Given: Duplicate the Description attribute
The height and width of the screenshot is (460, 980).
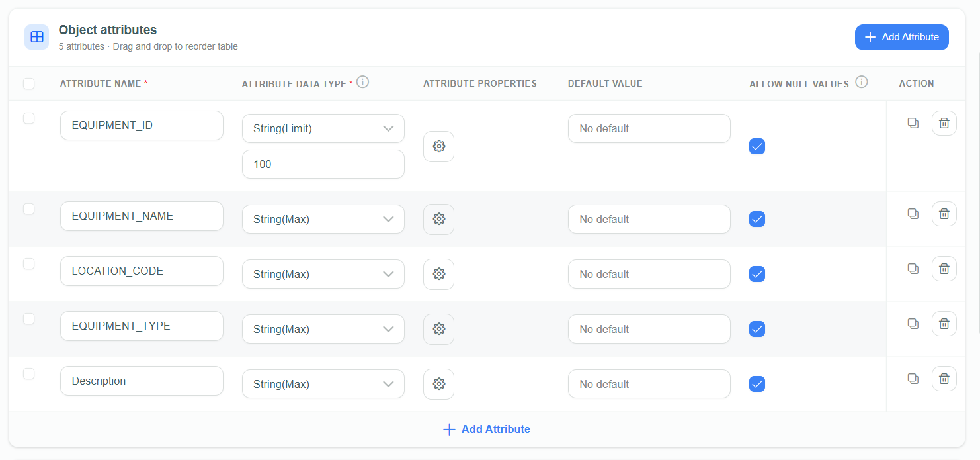Looking at the screenshot, I should click(x=913, y=379).
